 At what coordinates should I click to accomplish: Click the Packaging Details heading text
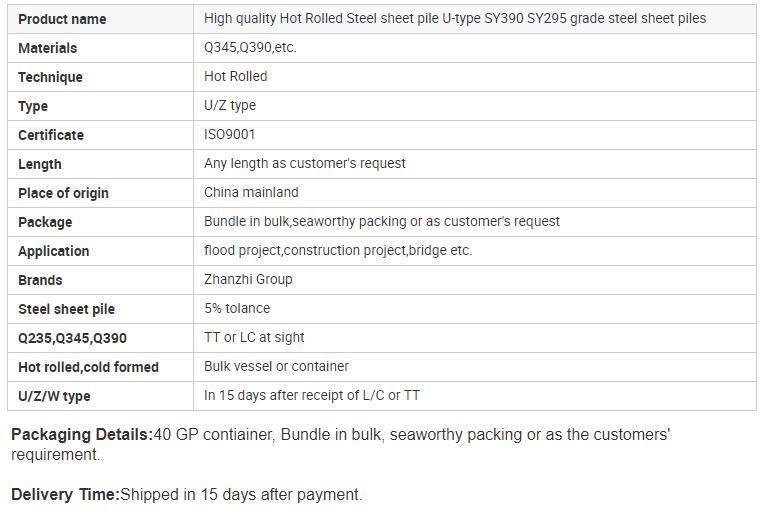(82, 434)
